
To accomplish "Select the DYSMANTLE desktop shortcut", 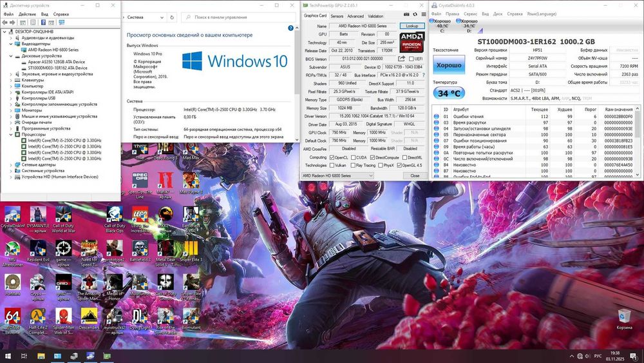I will pyautogui.click(x=38, y=219).
